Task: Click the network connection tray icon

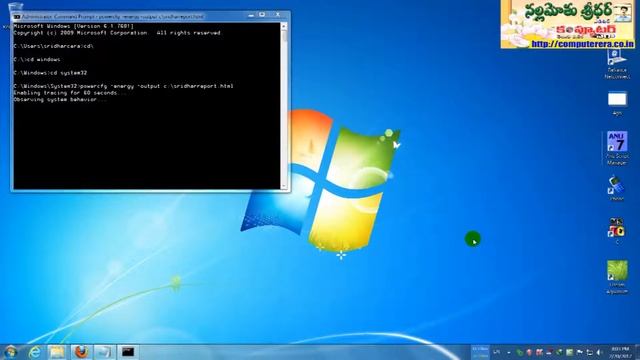Action: click(589, 352)
